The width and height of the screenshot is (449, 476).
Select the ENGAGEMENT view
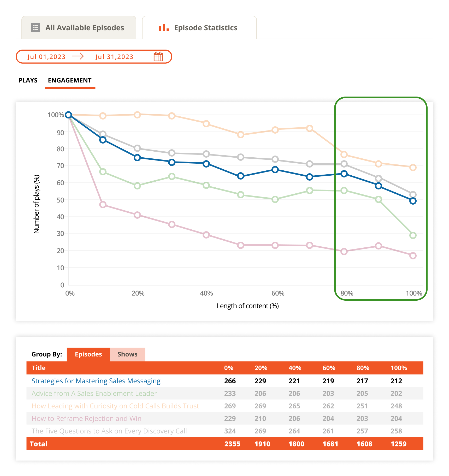70,80
